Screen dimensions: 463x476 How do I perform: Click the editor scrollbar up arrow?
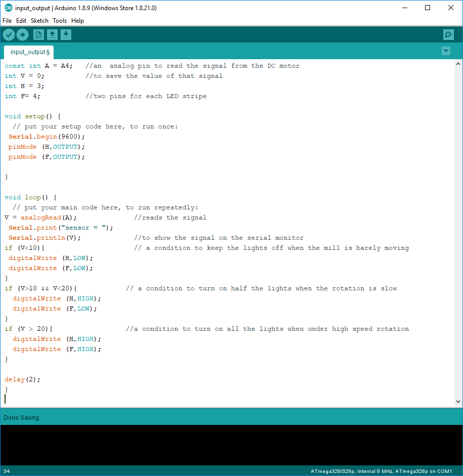click(458, 64)
